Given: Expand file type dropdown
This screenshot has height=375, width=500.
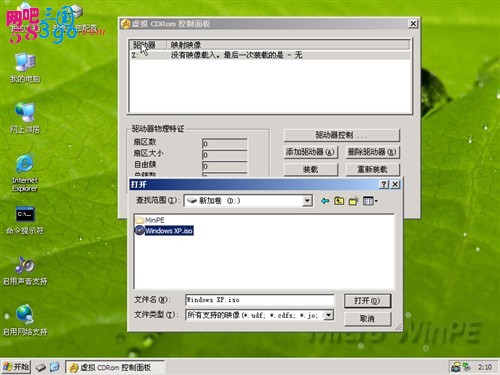Looking at the screenshot, I should (x=329, y=315).
